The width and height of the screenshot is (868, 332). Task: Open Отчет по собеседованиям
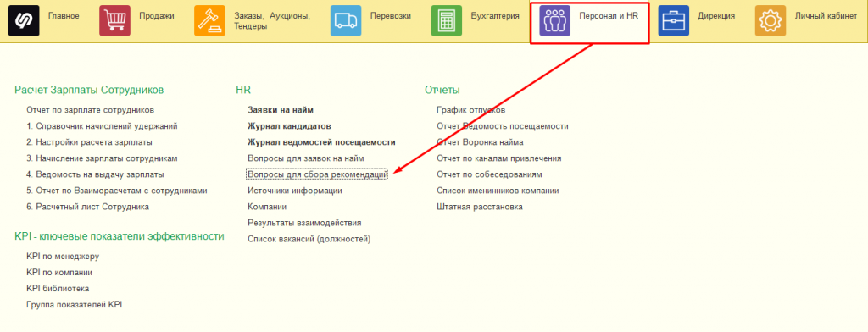click(x=489, y=174)
